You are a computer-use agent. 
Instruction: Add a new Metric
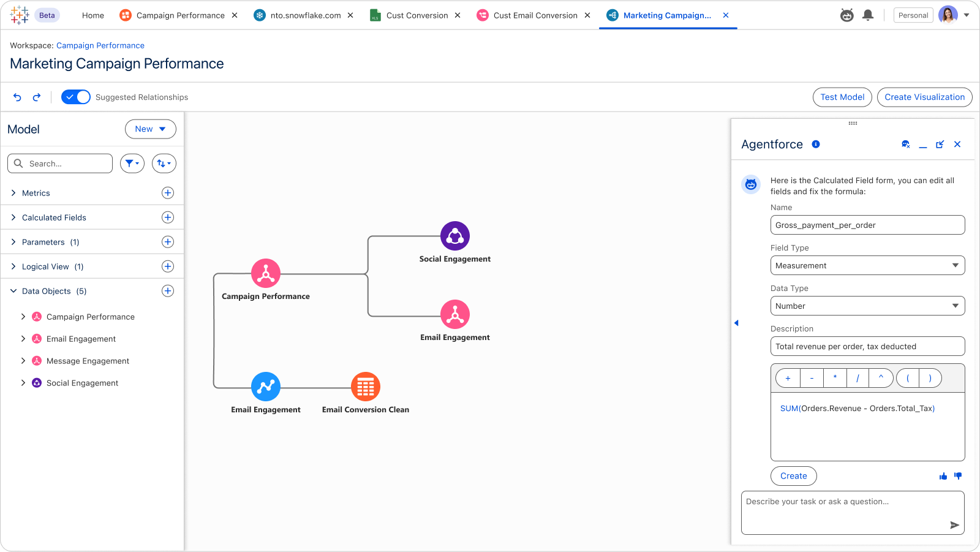pos(168,193)
